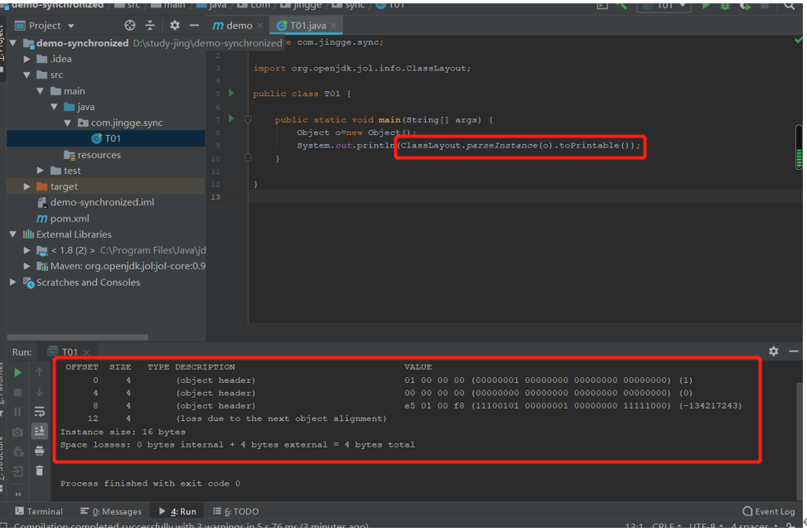Click the Project panel horizontal scrollbar
Screen dimensions: 807x532
[78, 337]
